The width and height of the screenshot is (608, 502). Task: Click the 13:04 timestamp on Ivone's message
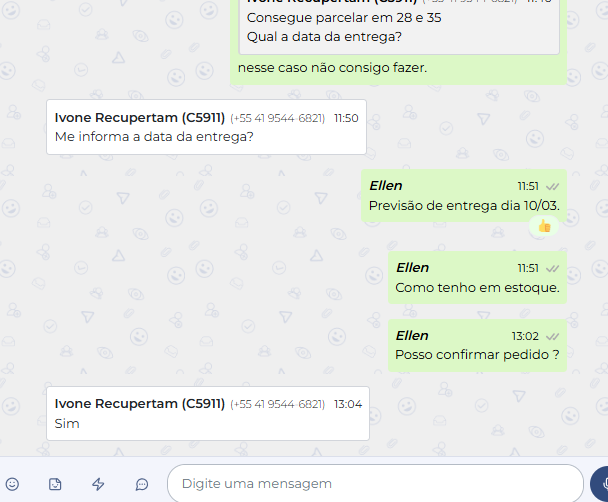348,404
